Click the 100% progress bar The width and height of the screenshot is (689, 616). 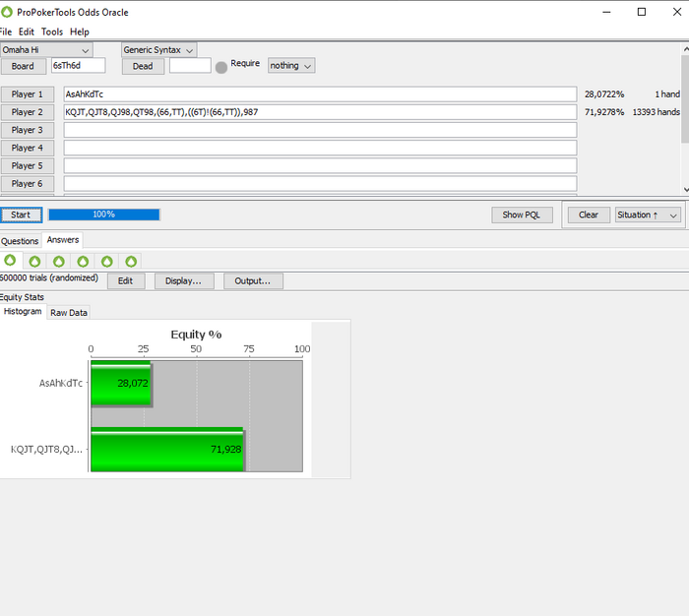[x=104, y=215]
